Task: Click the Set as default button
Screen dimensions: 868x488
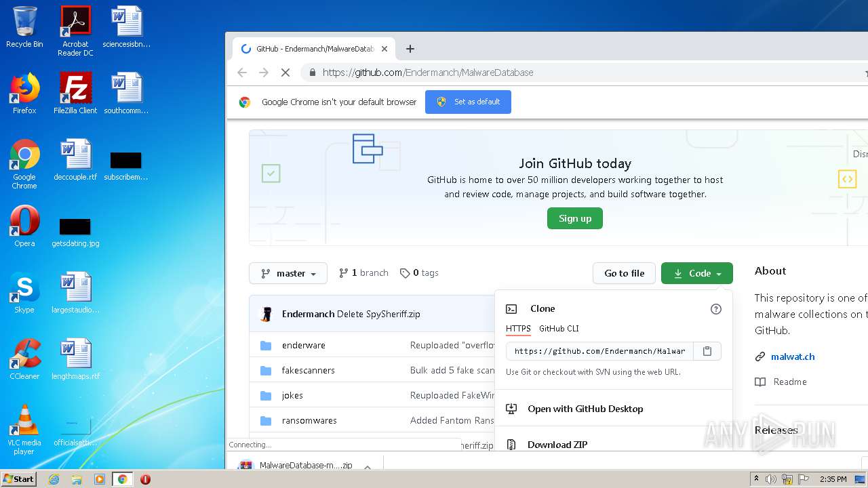Action: click(x=468, y=102)
